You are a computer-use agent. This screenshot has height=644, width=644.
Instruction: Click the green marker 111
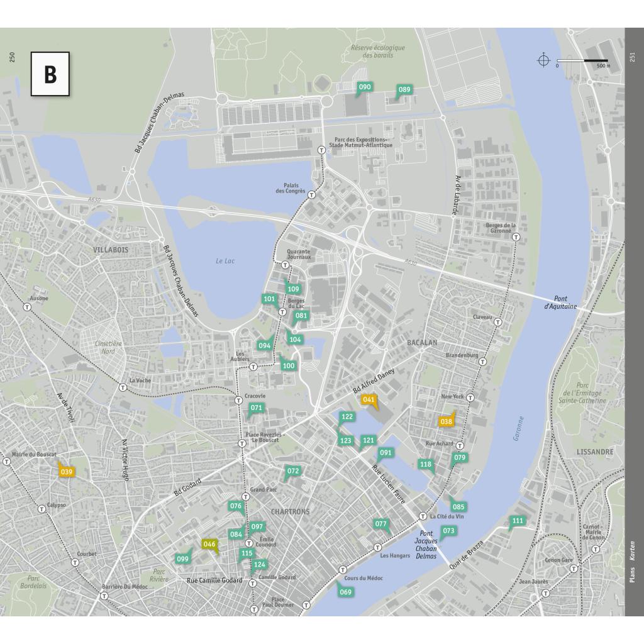pos(517,521)
